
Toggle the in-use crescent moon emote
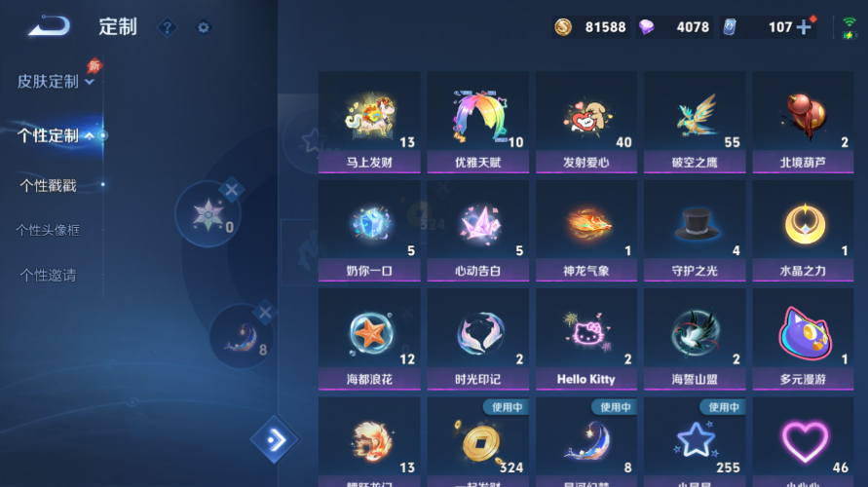pos(586,441)
